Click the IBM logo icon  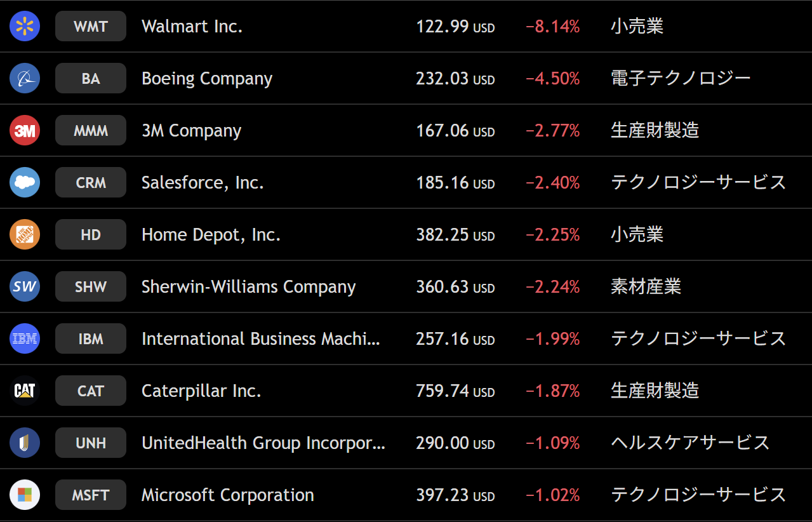click(x=25, y=339)
